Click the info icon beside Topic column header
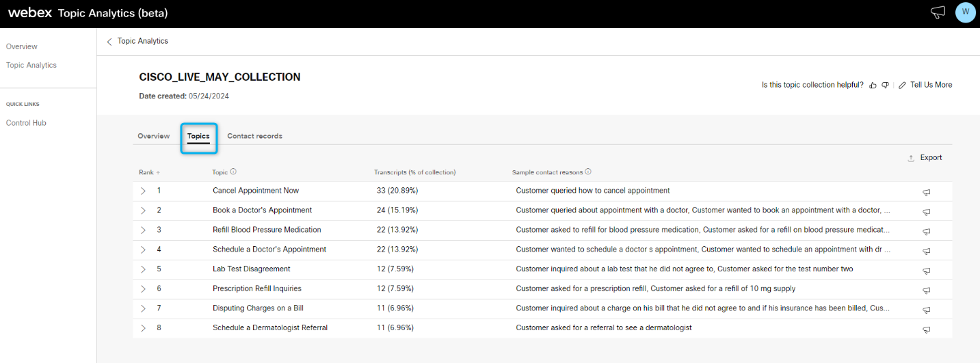This screenshot has height=363, width=980. (233, 172)
